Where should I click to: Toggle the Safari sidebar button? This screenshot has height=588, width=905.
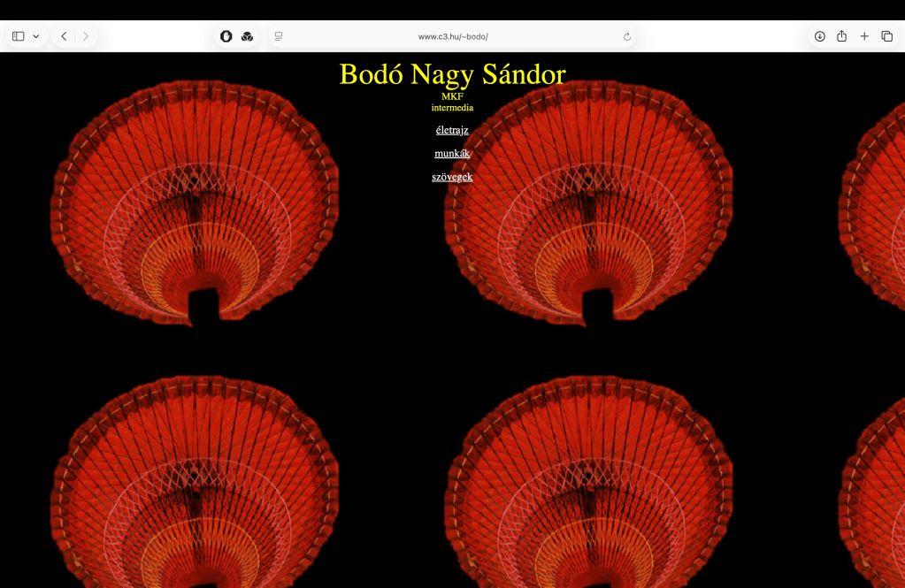(x=19, y=36)
